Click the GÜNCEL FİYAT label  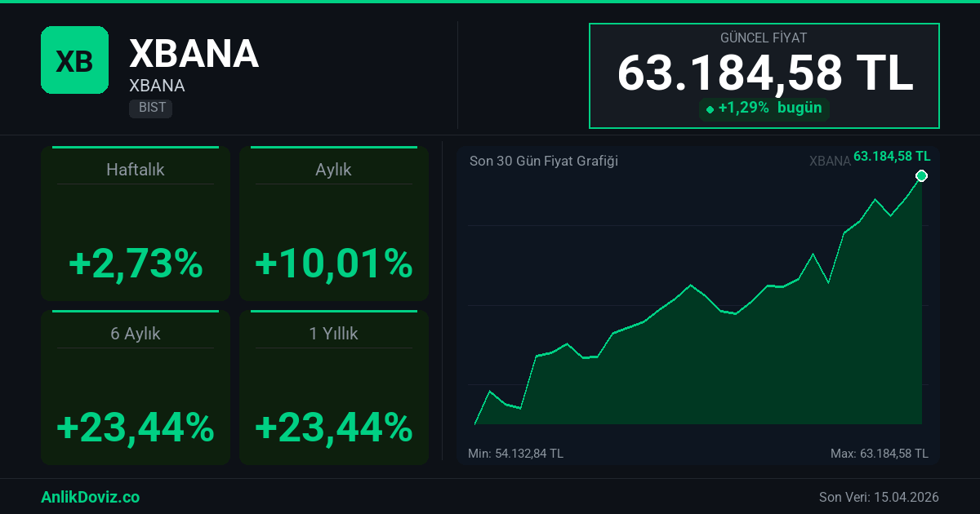(764, 38)
